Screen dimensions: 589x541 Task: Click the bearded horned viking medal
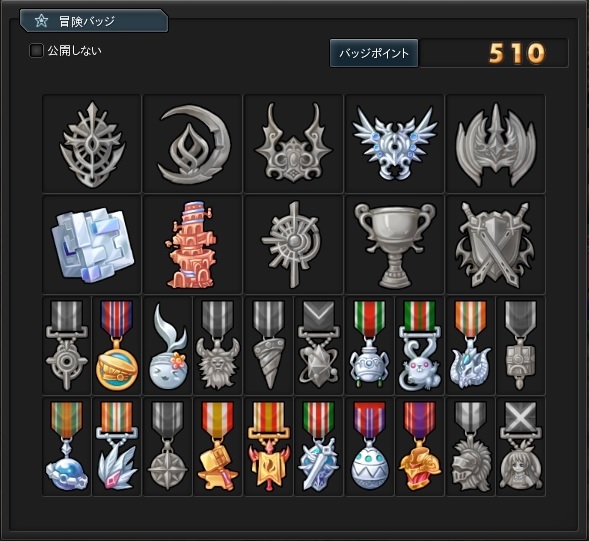pos(217,345)
